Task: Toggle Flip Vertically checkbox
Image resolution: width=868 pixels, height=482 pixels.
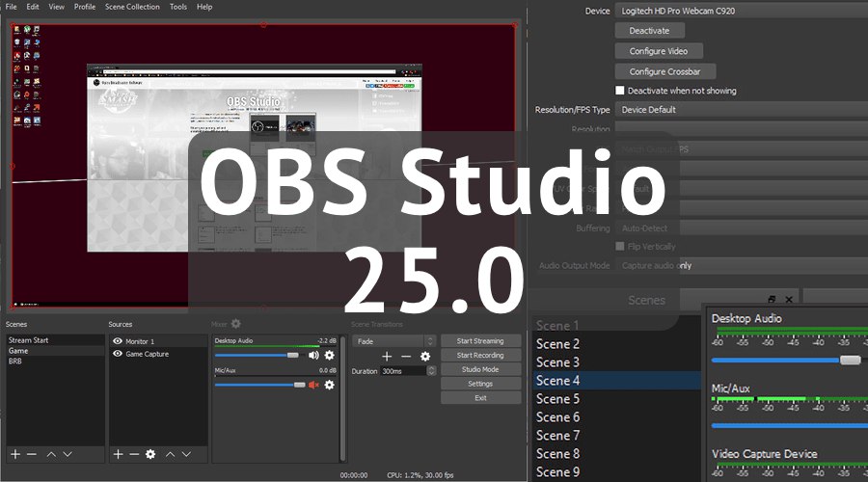Action: click(620, 246)
